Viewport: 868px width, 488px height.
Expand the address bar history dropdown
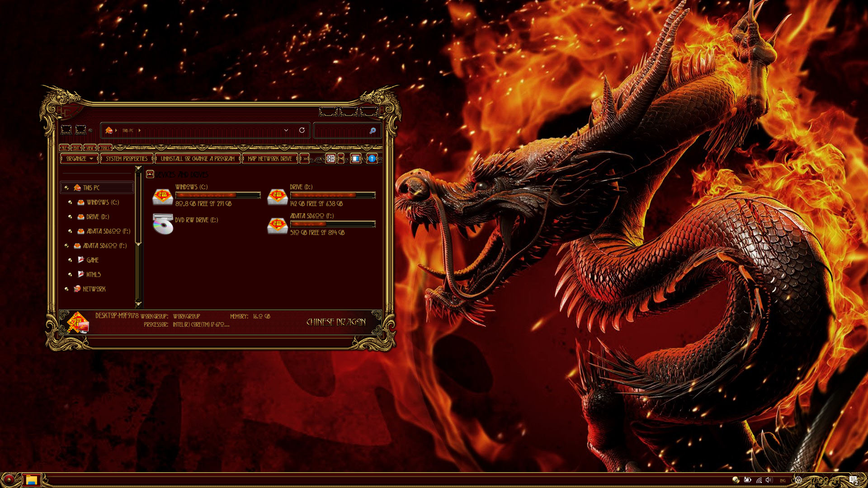pos(286,130)
